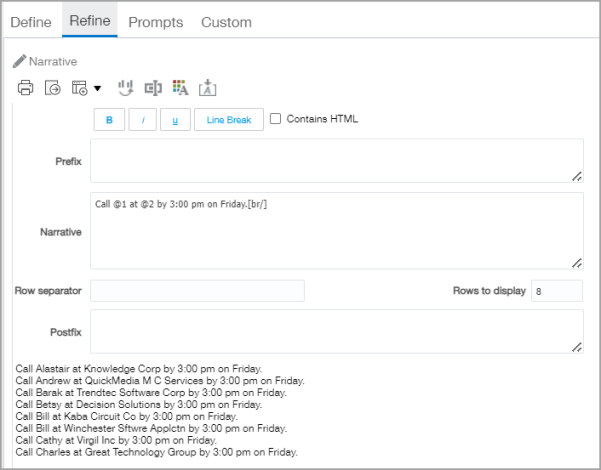This screenshot has width=601, height=470.
Task: Switch to the Define tab
Action: click(x=31, y=22)
